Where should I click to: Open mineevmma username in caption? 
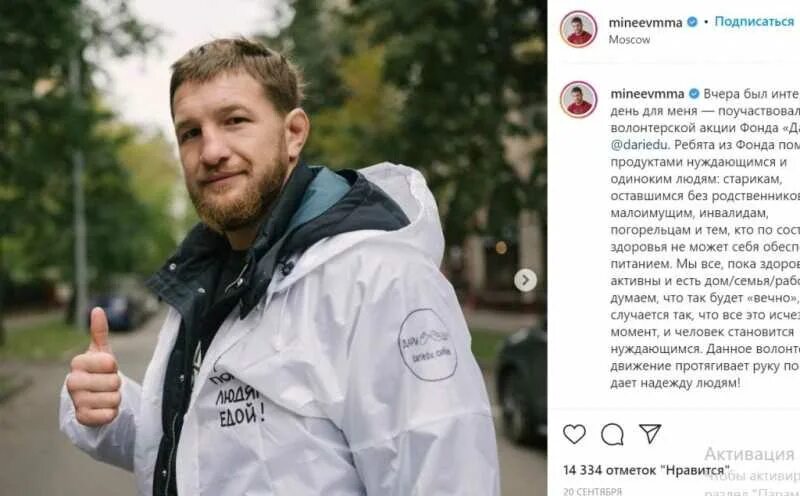[x=647, y=94]
